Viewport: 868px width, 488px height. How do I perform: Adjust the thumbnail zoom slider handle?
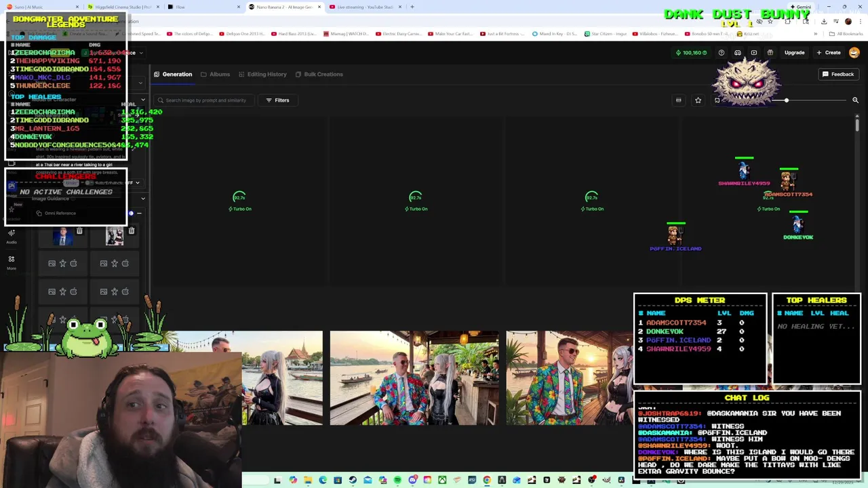(787, 100)
